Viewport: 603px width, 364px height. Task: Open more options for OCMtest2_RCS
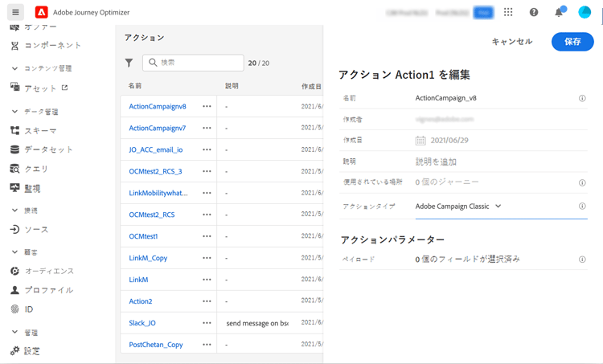pyautogui.click(x=207, y=215)
